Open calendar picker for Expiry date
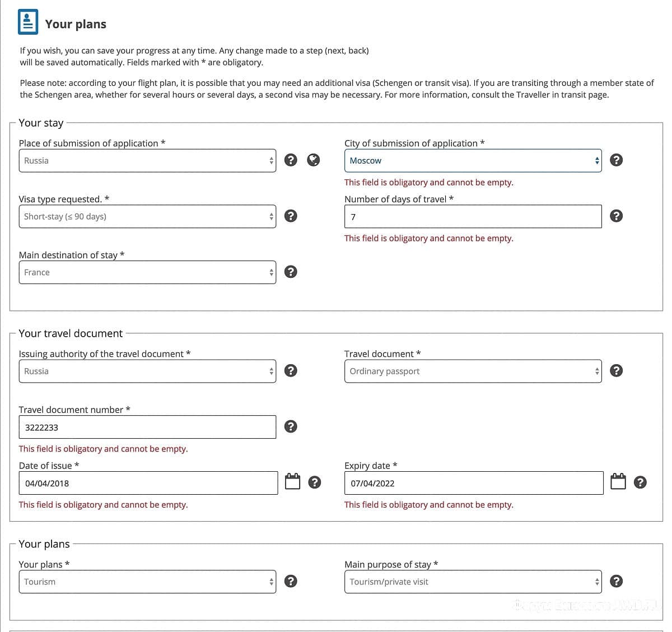The image size is (672, 632). [618, 482]
